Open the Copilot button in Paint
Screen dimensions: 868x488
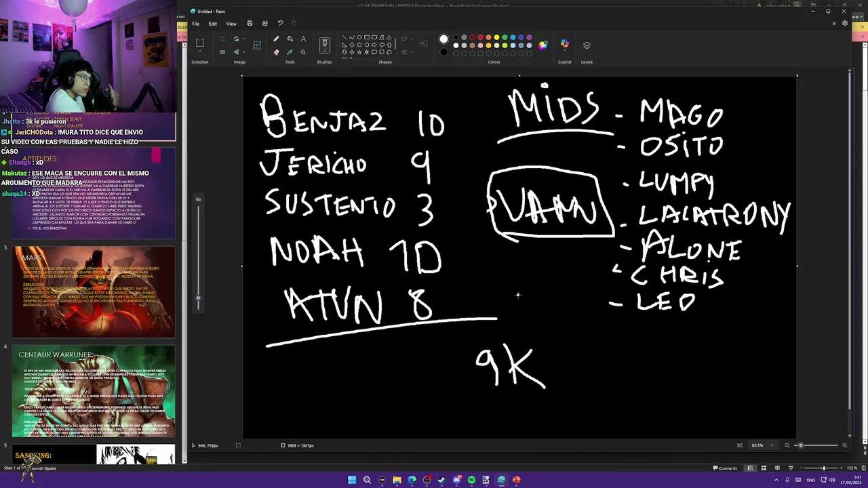pyautogui.click(x=564, y=45)
